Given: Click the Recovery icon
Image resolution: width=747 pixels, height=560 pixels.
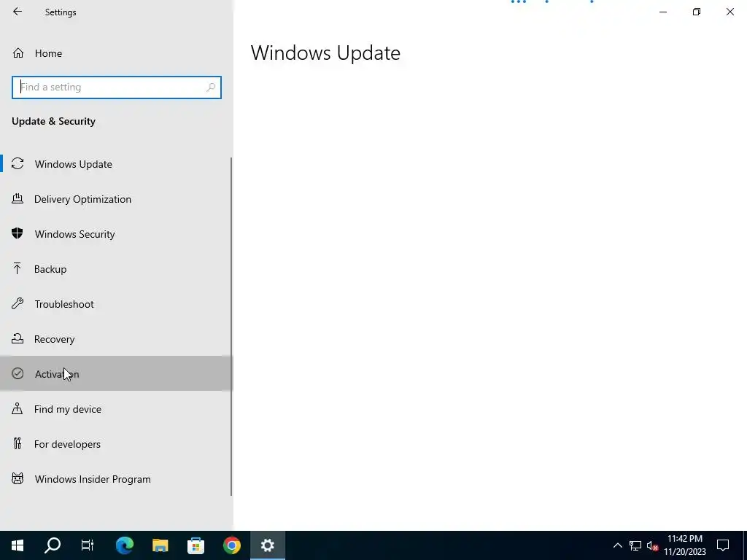Looking at the screenshot, I should 18,338.
